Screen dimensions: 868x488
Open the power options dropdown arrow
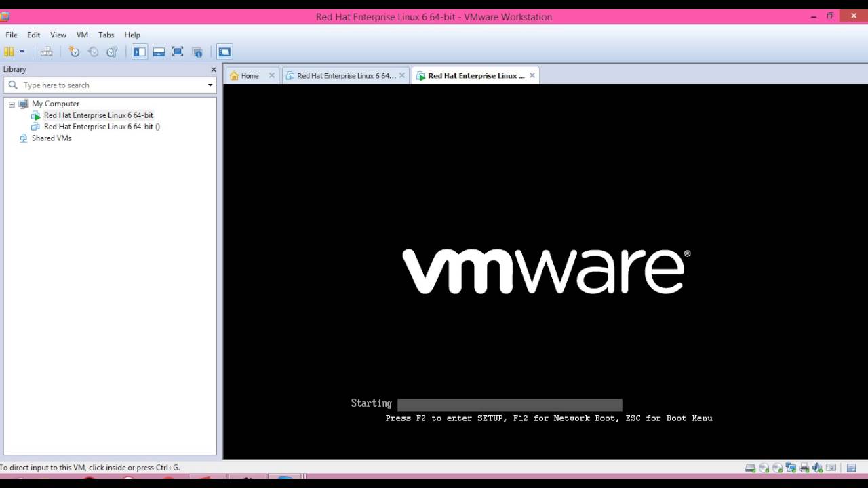pos(22,52)
